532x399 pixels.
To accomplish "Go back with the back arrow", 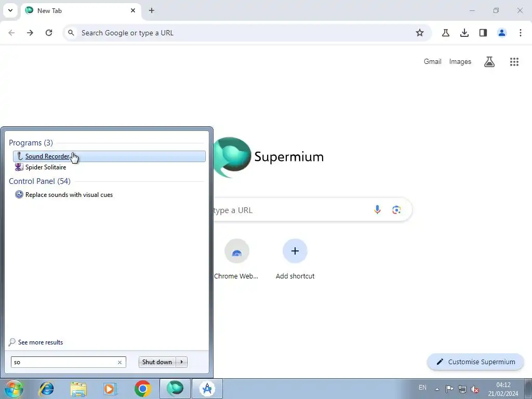I will pyautogui.click(x=11, y=33).
